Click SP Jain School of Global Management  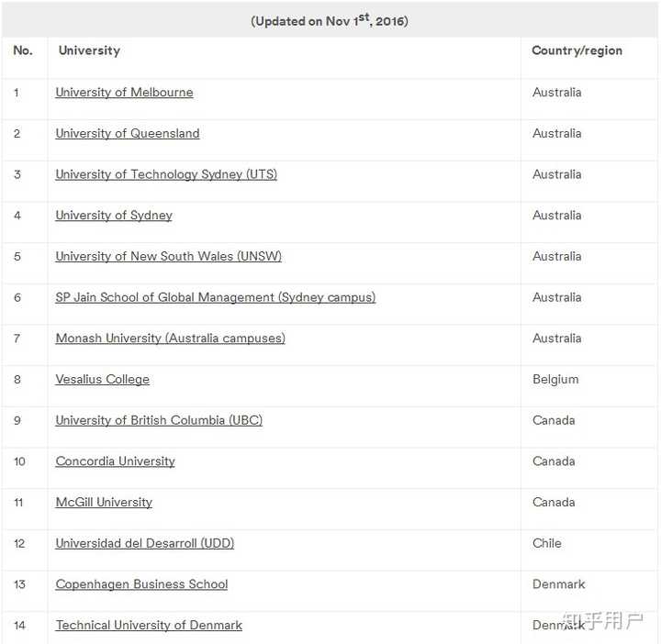coord(215,297)
